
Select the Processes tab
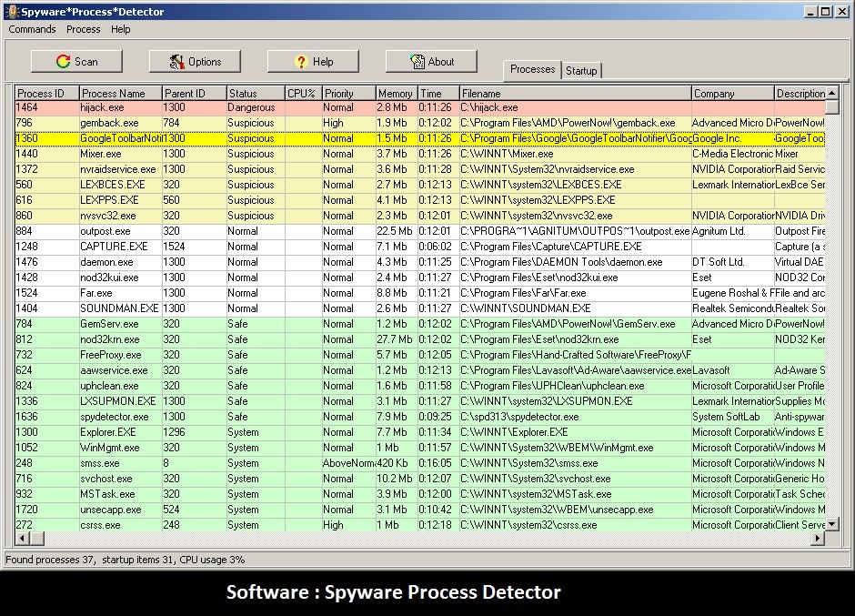(x=531, y=69)
